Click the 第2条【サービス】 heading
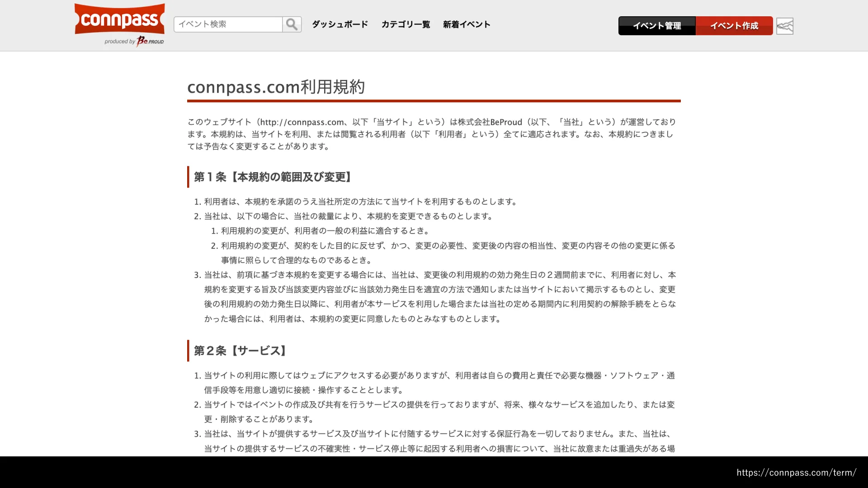868x488 pixels. pyautogui.click(x=240, y=351)
